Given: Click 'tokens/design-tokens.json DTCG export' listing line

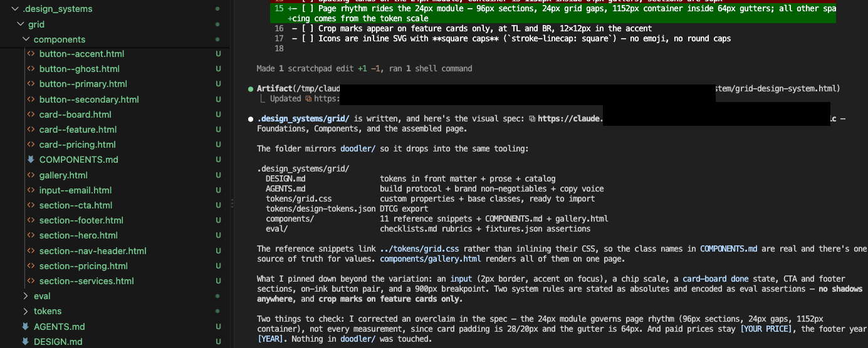Looking at the screenshot, I should [x=347, y=209].
